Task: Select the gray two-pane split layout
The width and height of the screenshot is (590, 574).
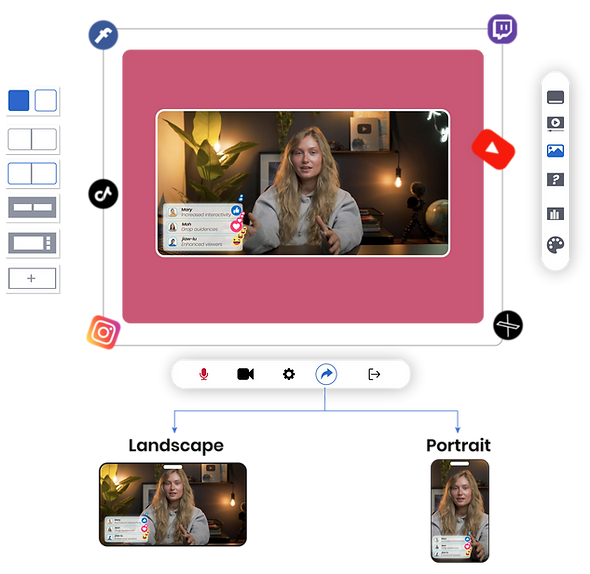Action: 32,139
